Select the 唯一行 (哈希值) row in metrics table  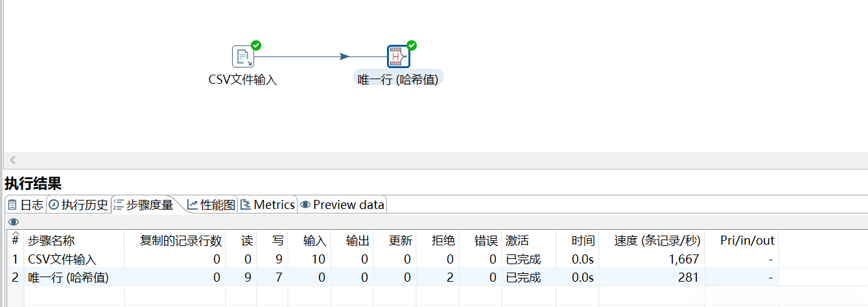pos(68,277)
